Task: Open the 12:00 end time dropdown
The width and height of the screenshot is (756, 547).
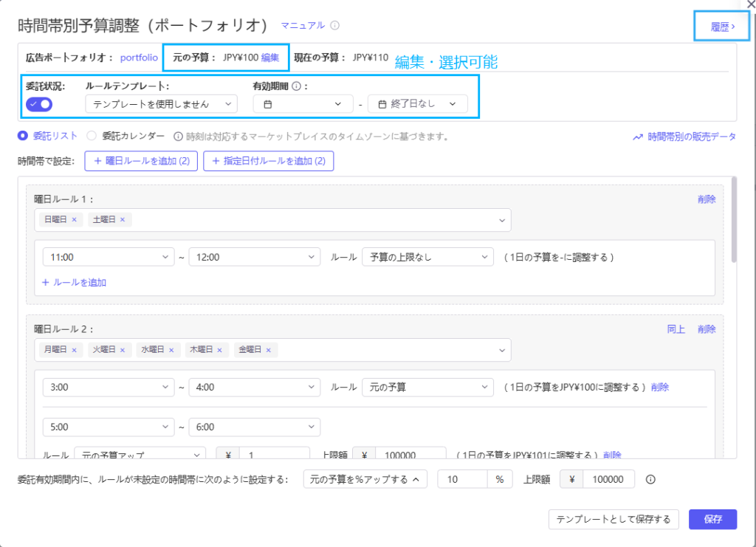Action: point(255,257)
